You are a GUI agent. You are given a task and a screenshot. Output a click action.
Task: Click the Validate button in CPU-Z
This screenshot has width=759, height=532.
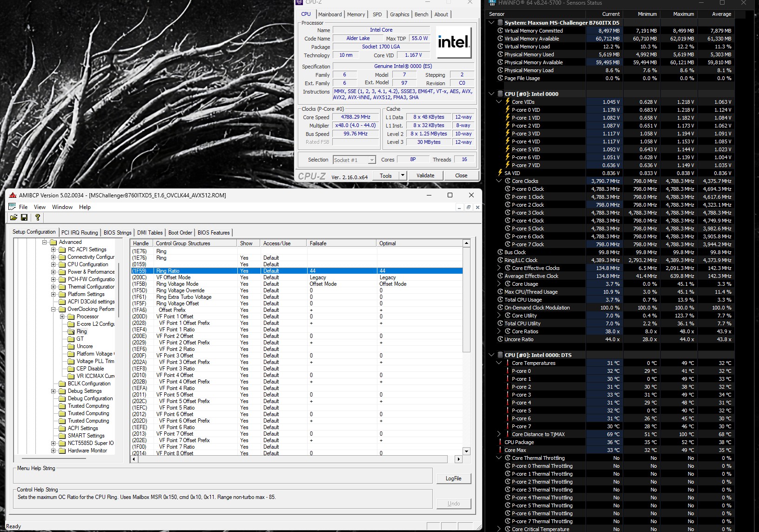pos(425,175)
